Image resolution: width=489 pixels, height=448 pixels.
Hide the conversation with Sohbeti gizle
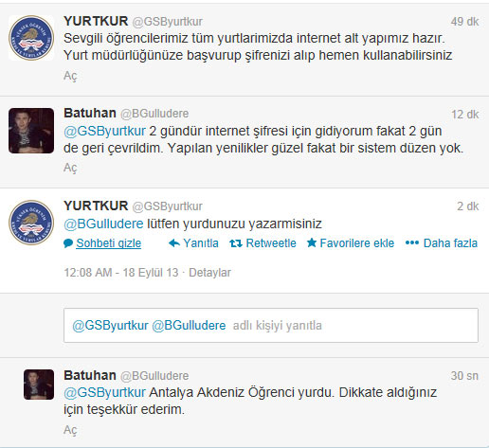point(108,243)
